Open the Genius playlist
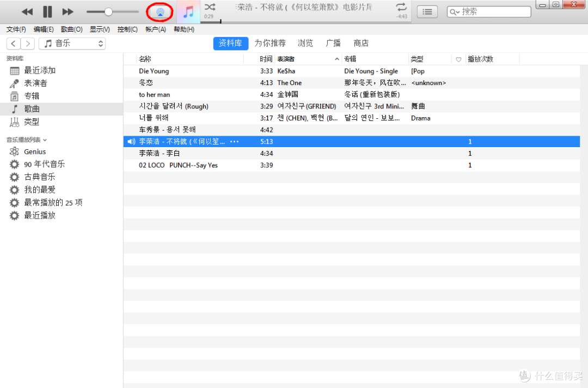588x388 pixels. (x=62, y=151)
